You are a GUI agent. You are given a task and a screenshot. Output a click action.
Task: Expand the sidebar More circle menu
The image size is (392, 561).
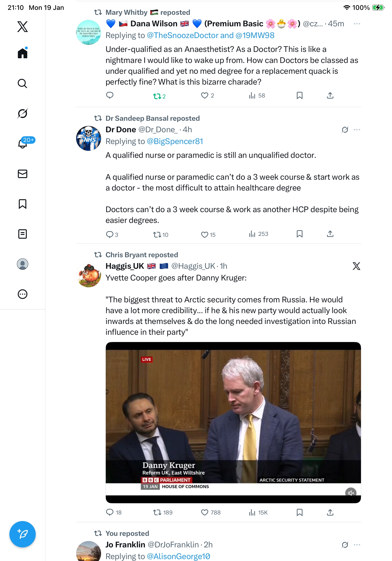22,294
